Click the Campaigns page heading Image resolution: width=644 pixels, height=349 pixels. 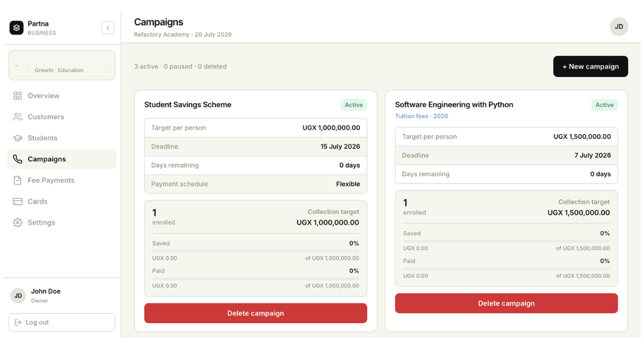pyautogui.click(x=159, y=22)
